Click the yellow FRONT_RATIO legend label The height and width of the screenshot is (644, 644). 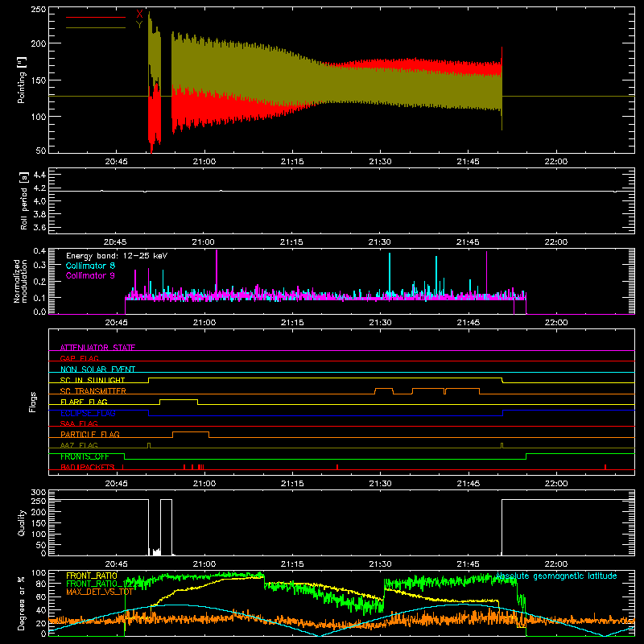(92, 576)
